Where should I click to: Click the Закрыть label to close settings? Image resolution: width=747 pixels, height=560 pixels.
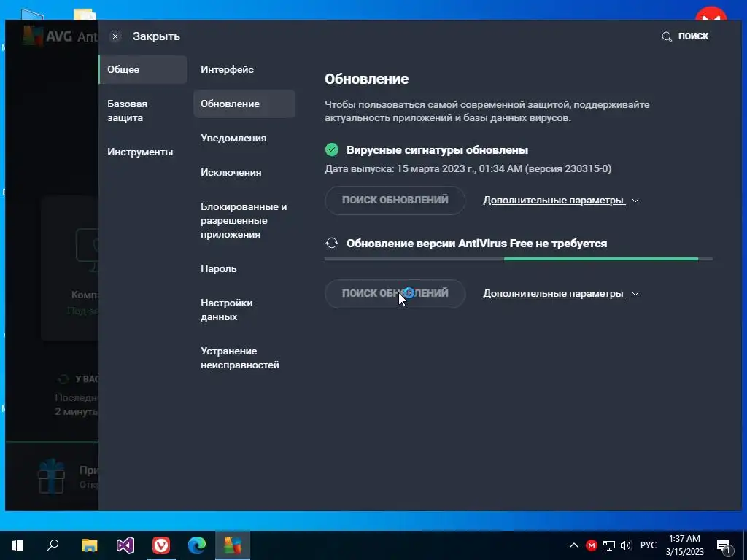pos(156,36)
